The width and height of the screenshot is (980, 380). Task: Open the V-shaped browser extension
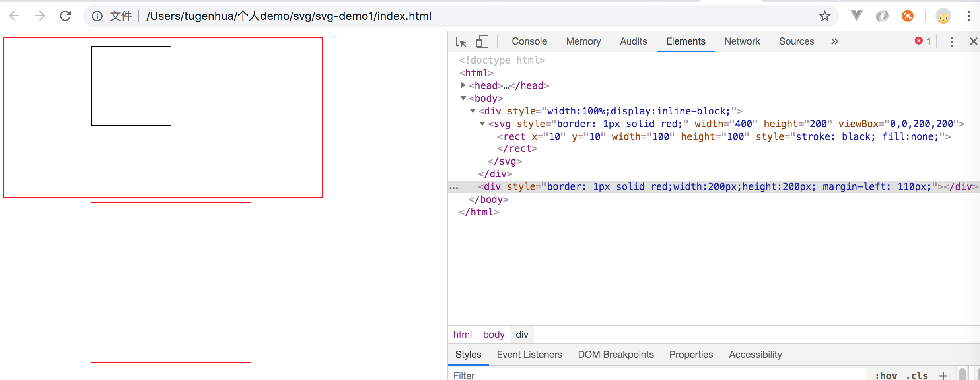click(x=856, y=16)
